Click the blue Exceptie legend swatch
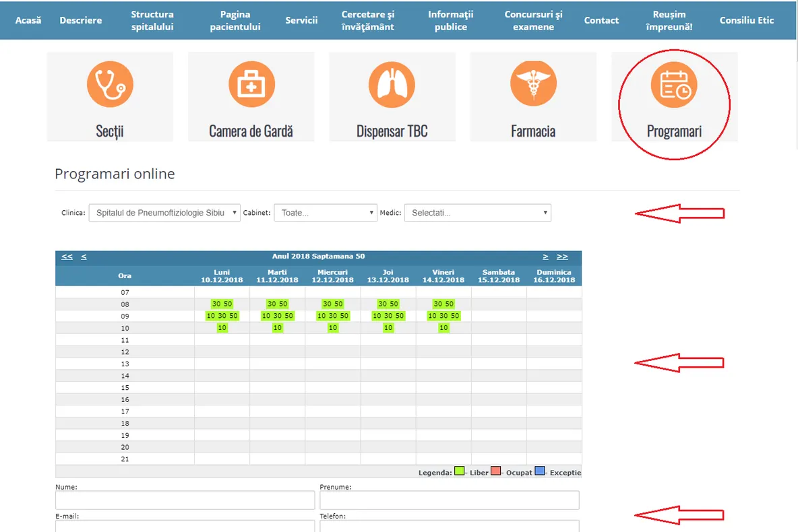This screenshot has height=532, width=798. (x=540, y=471)
